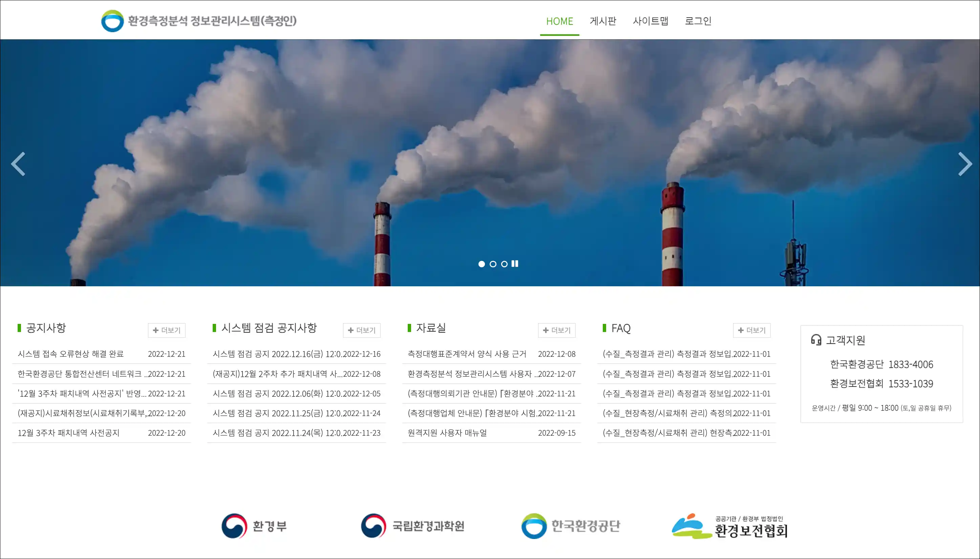Open FAQ (수질_현장측정/시료채취 관리) 측정의
980x559 pixels.
pos(668,413)
